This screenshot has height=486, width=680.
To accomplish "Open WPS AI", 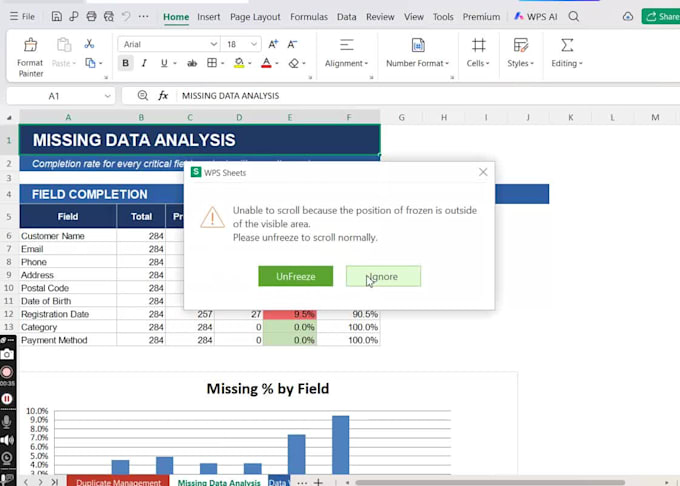I will point(536,17).
